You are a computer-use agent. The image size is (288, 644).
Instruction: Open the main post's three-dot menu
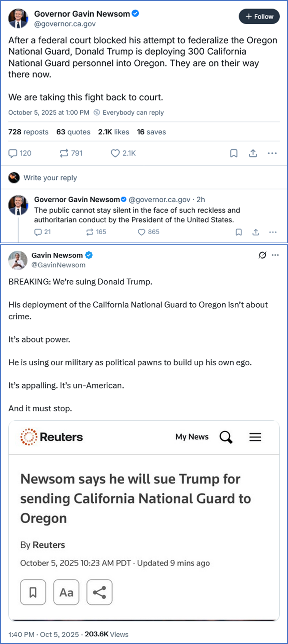tap(272, 153)
